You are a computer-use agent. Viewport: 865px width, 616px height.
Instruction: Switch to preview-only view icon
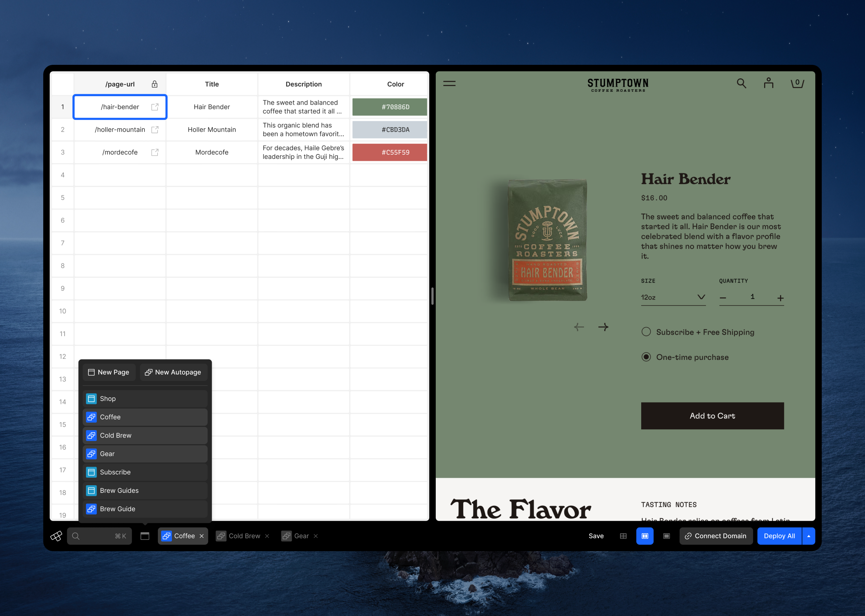coord(667,536)
